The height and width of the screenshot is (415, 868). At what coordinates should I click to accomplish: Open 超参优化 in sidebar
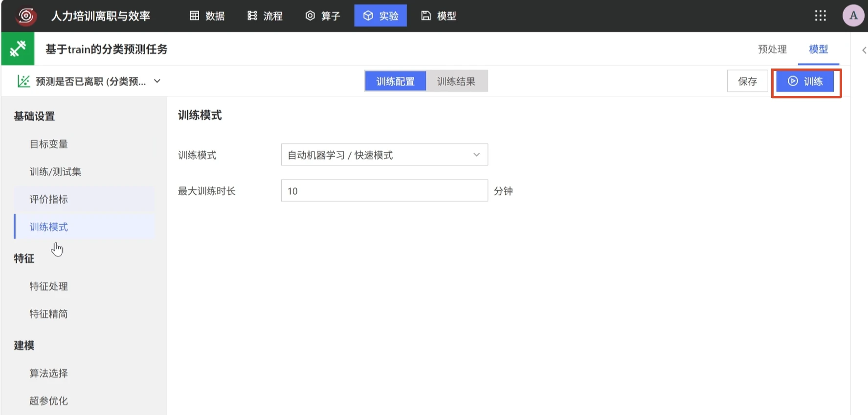(x=84, y=401)
